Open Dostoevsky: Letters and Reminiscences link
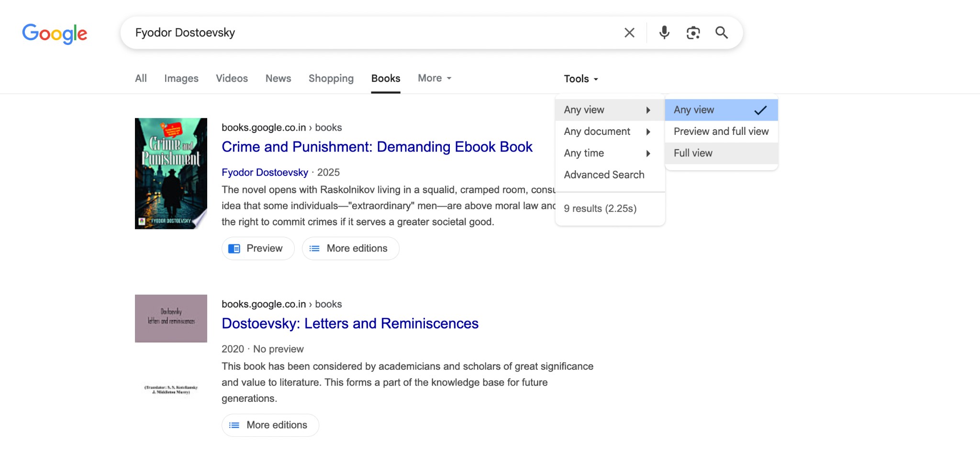 350,324
